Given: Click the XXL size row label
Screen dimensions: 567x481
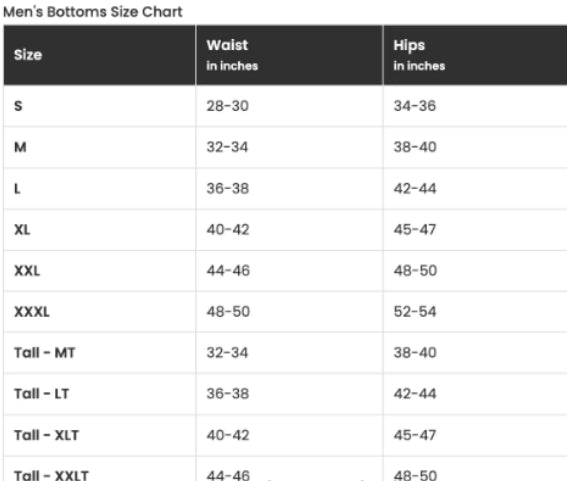Looking at the screenshot, I should [27, 271].
